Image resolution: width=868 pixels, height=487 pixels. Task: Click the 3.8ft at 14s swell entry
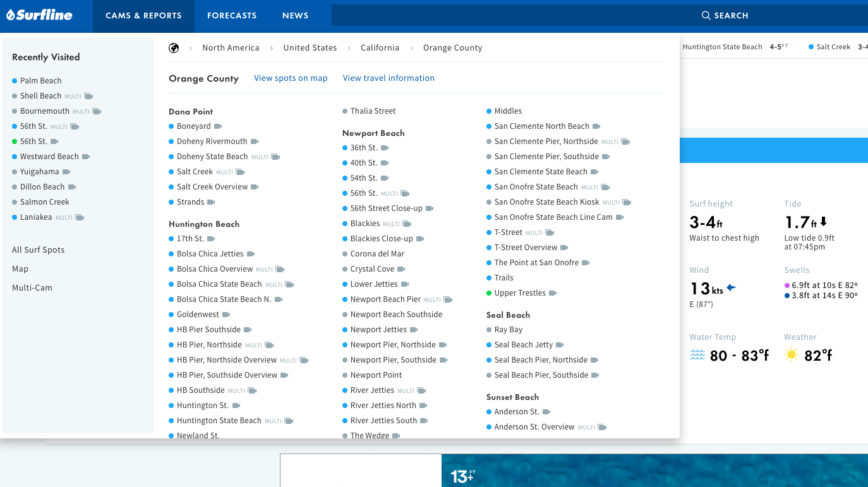(824, 295)
